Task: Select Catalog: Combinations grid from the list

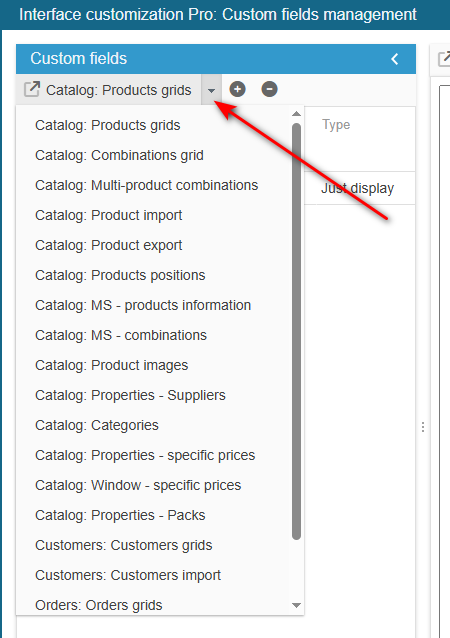Action: coord(119,155)
